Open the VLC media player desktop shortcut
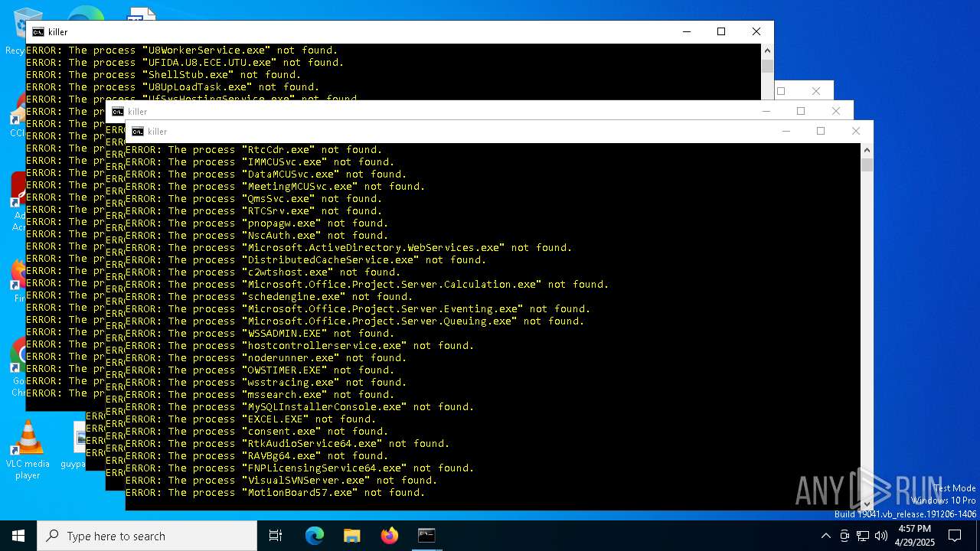The width and height of the screenshot is (980, 551). (28, 450)
